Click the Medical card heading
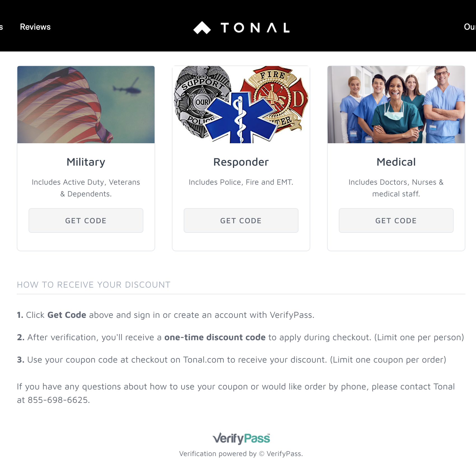The width and height of the screenshot is (476, 465). click(396, 162)
